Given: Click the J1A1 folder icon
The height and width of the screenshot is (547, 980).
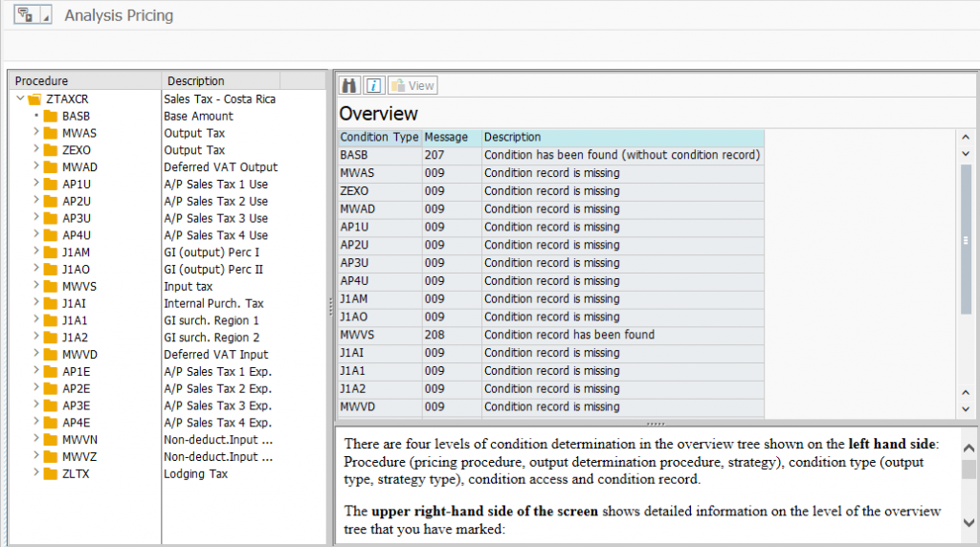Looking at the screenshot, I should (51, 320).
